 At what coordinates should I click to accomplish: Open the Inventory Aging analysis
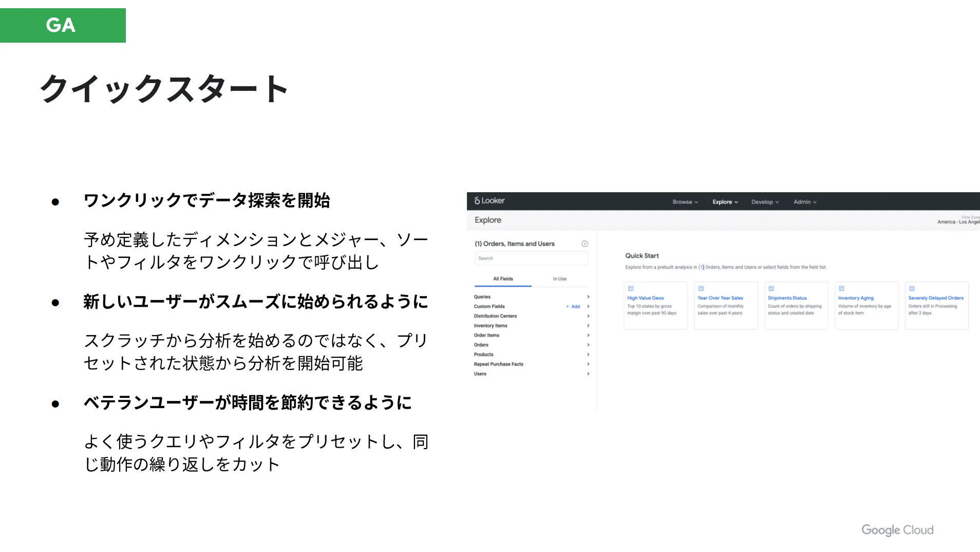pyautogui.click(x=866, y=305)
